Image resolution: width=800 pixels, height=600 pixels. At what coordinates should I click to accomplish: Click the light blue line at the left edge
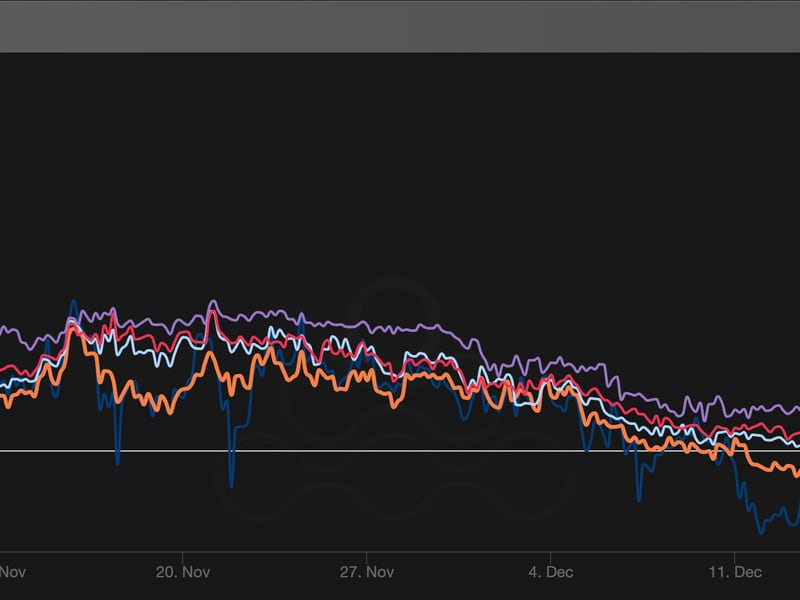[x=4, y=384]
